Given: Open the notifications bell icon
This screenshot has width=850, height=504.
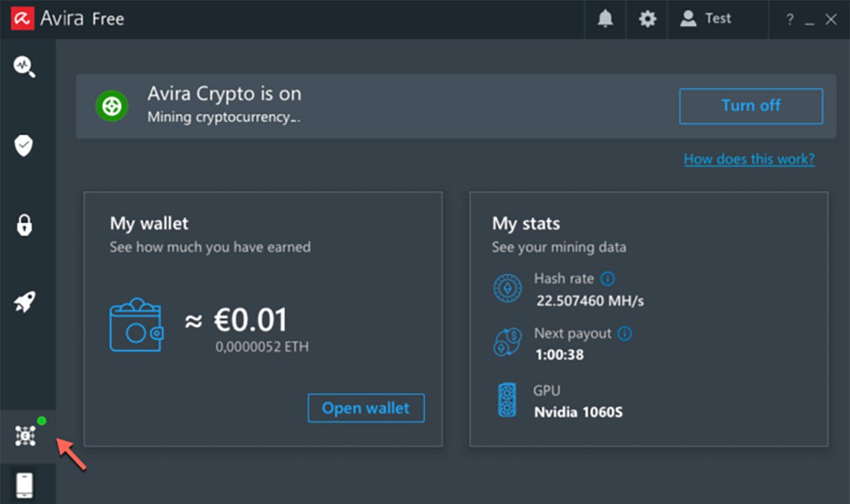Looking at the screenshot, I should pyautogui.click(x=605, y=19).
